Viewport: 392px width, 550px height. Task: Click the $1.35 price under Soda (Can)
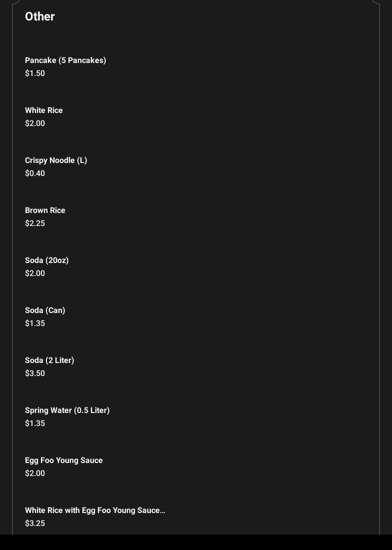tap(35, 323)
